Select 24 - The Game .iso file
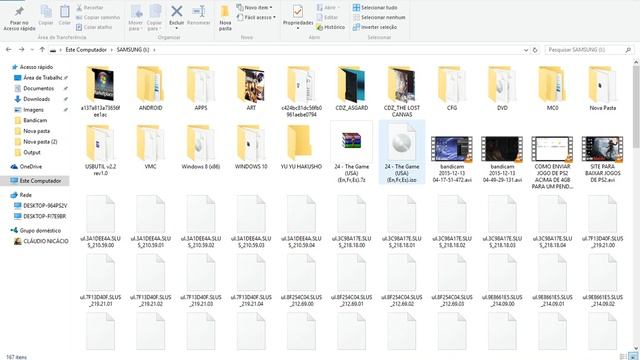Viewport: 640px width, 360px height. click(x=402, y=152)
